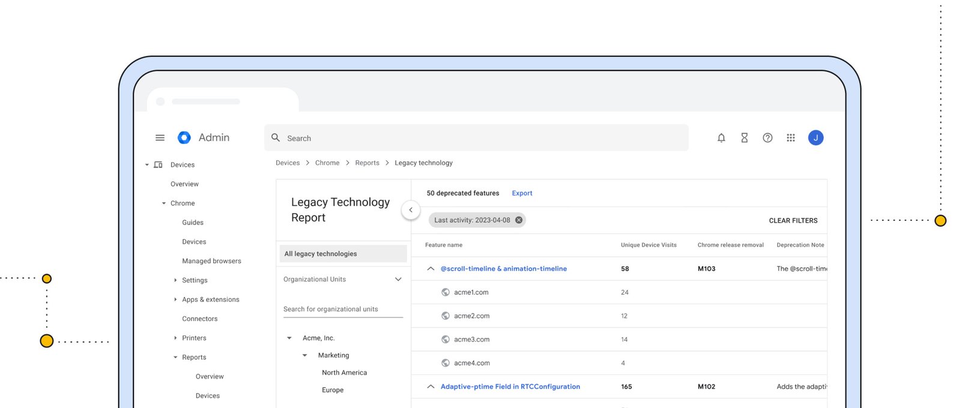Collapse the Marketing org unit
Image resolution: width=980 pixels, height=408 pixels.
(304, 355)
